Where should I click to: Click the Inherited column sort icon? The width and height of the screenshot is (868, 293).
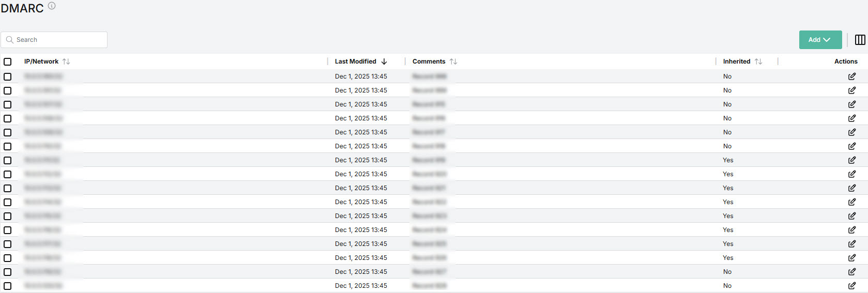(x=758, y=61)
